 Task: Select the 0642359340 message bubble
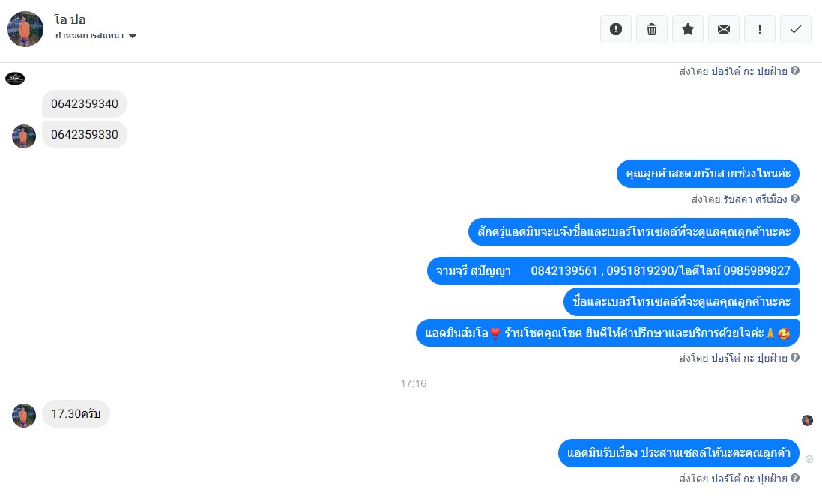(x=85, y=104)
